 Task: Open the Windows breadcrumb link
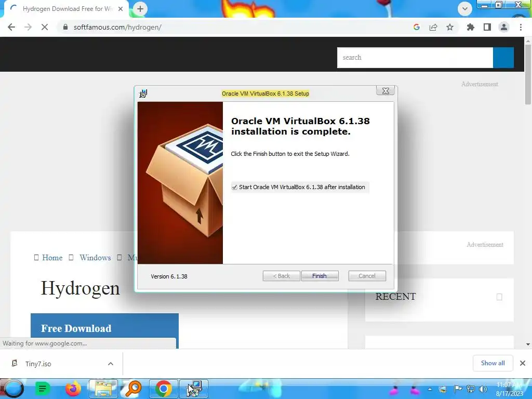96,258
